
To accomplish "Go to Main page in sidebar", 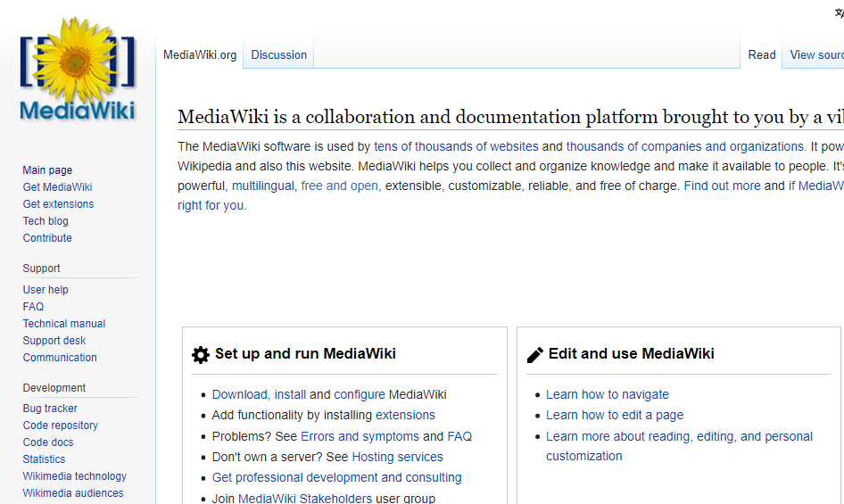I will 47,170.
